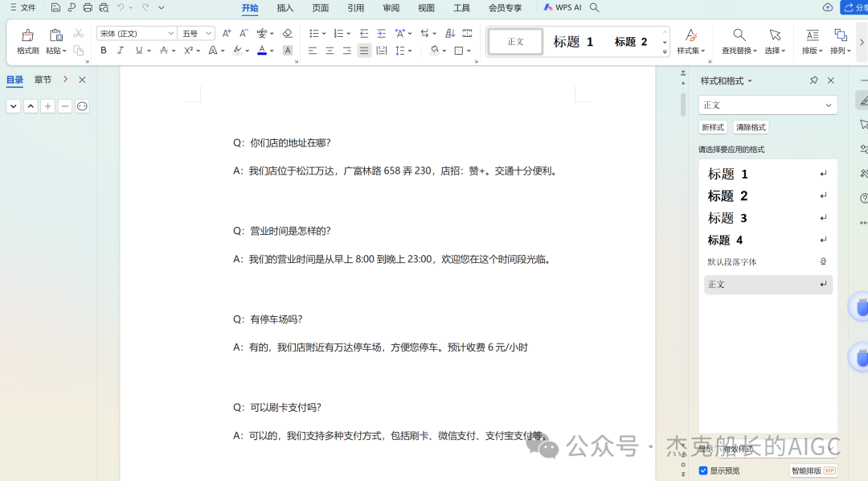Click the font color A swatch
868x481 pixels.
(x=262, y=51)
